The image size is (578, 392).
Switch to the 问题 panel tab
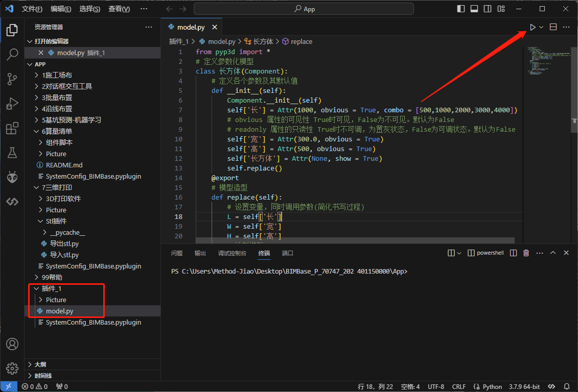pos(177,253)
